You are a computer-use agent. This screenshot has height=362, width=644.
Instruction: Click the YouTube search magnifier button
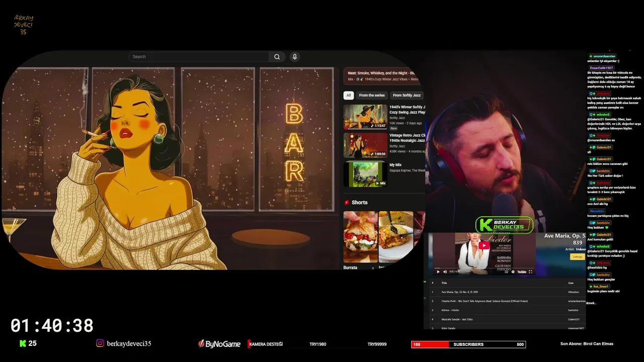(x=277, y=57)
